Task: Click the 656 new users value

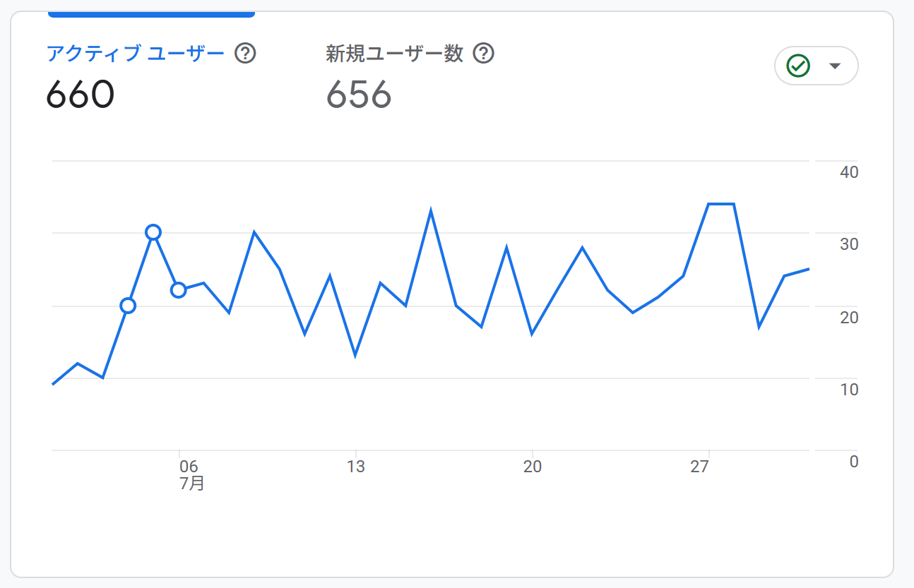Action: tap(359, 94)
